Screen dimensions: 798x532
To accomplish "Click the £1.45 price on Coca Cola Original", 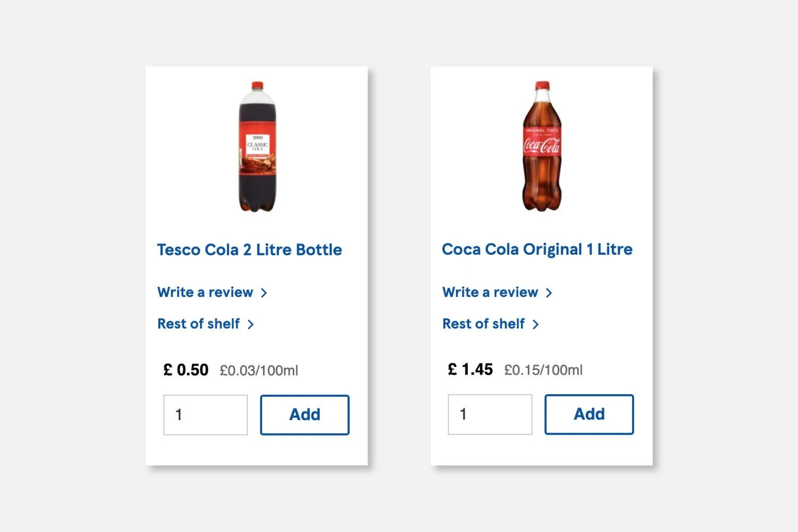I will (470, 369).
